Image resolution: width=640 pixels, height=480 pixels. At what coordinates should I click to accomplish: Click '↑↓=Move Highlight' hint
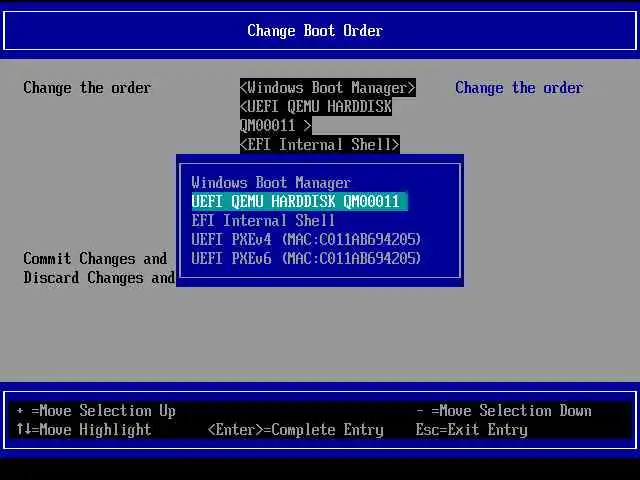pos(84,429)
